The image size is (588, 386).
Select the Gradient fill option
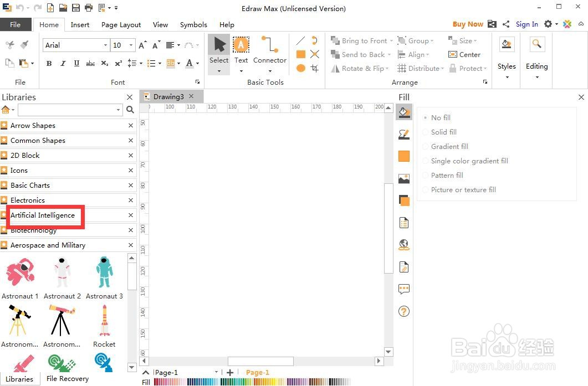tap(446, 147)
